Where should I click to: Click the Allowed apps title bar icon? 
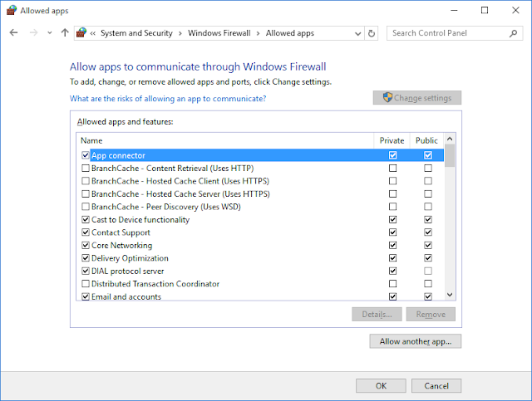[x=11, y=11]
